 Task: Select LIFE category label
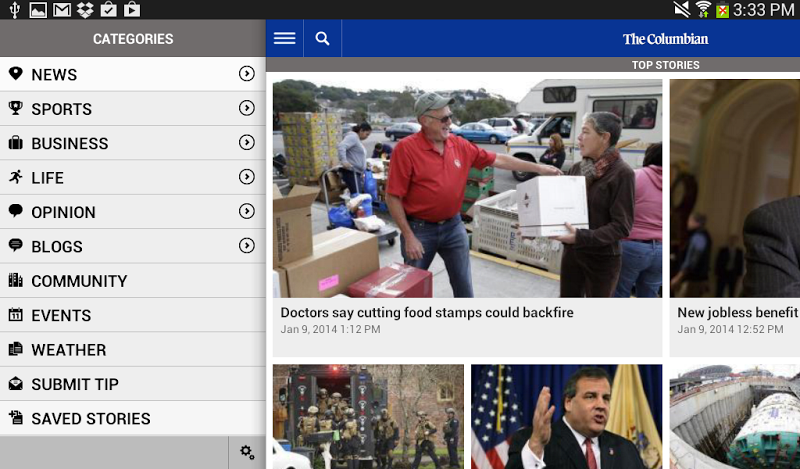47,178
